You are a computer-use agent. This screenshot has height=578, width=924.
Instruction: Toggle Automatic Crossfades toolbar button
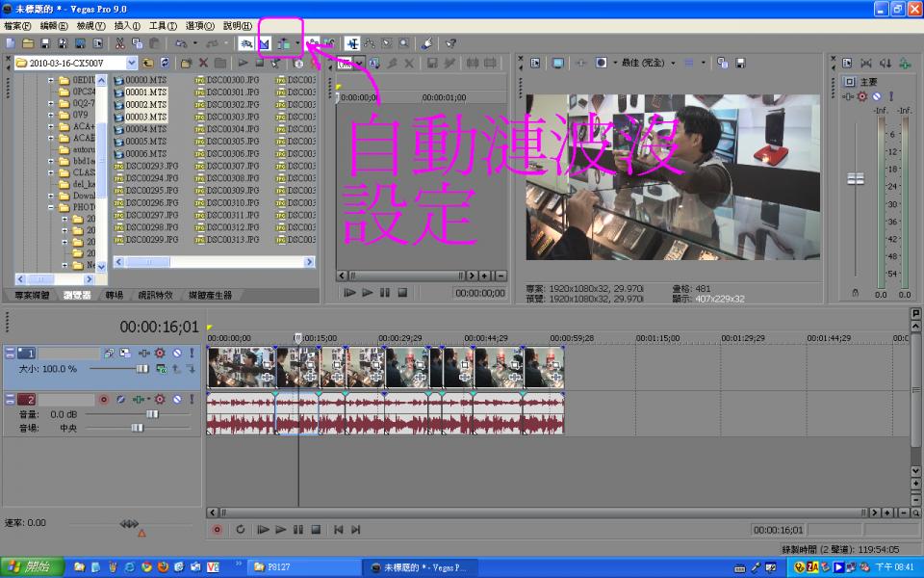(264, 43)
